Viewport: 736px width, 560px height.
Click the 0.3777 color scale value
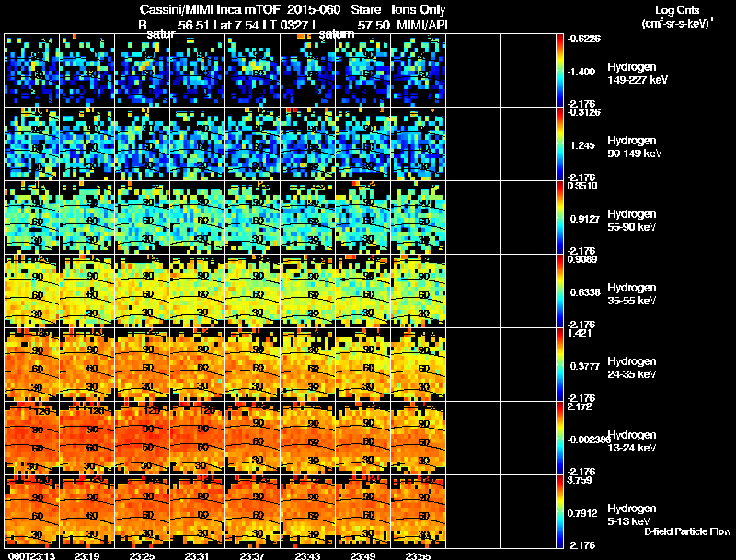(584, 366)
